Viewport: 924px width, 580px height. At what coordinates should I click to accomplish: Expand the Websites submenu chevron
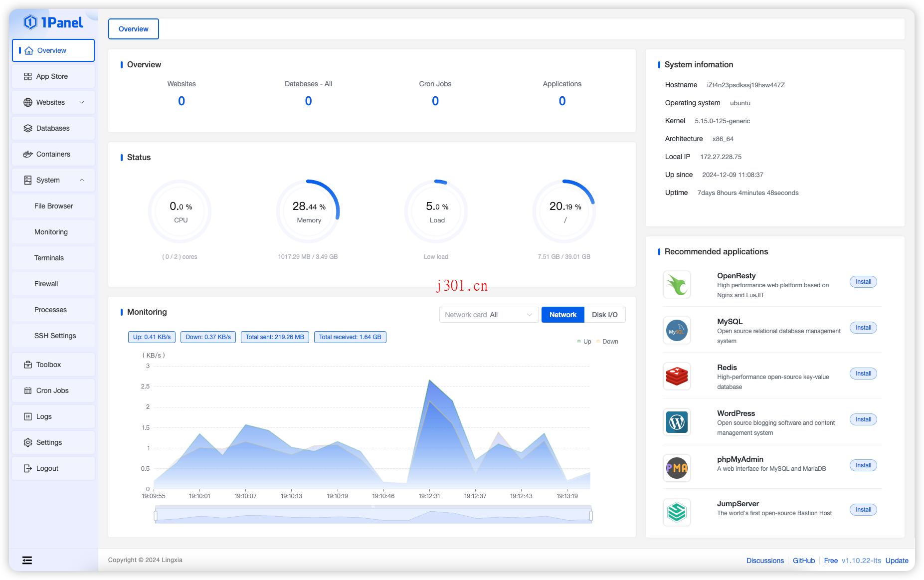[x=82, y=102]
